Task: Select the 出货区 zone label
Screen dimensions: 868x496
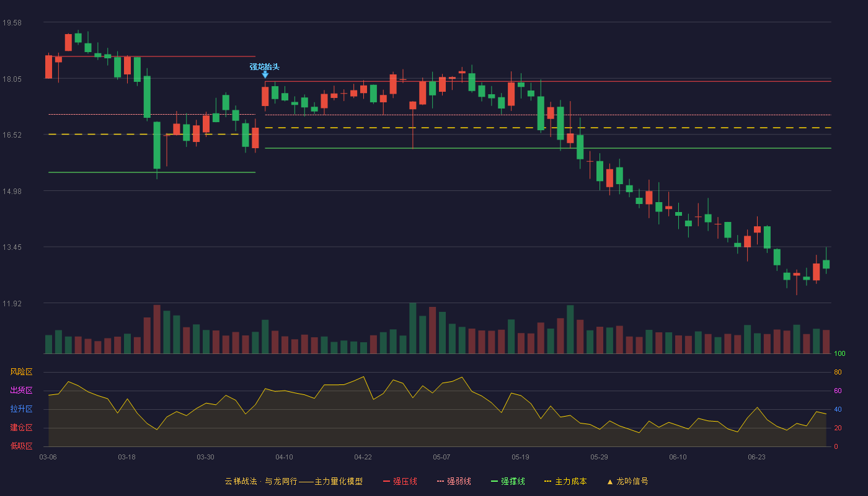Action: tap(21, 391)
